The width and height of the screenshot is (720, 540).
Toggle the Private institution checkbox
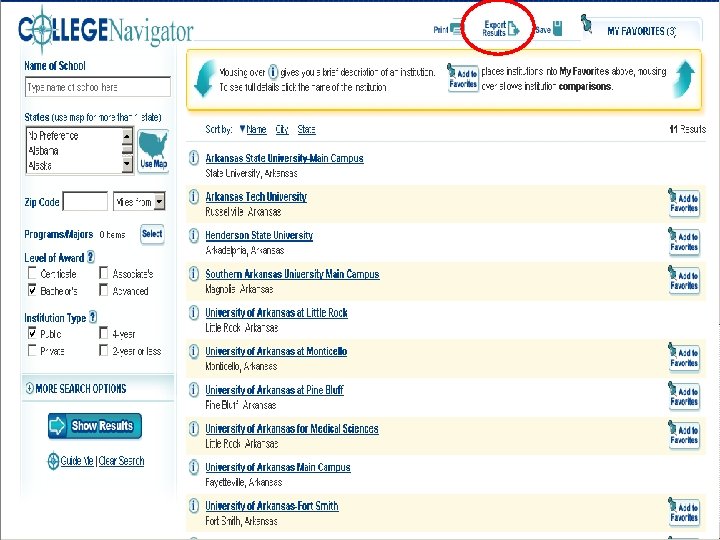[32, 350]
